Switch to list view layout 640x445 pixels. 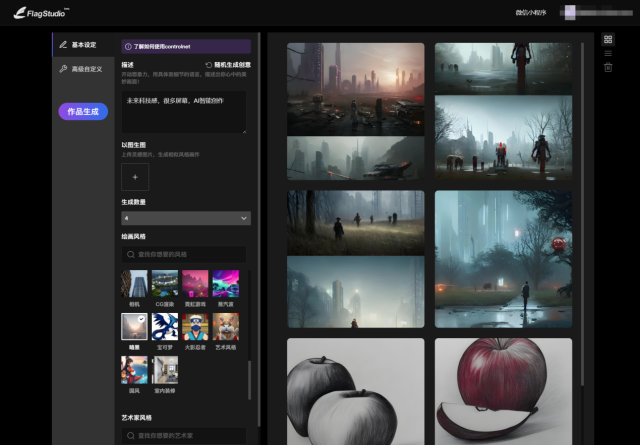pos(607,53)
